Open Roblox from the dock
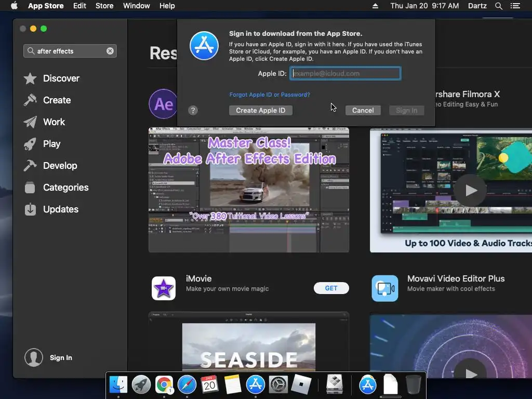The image size is (532, 399). click(x=301, y=384)
